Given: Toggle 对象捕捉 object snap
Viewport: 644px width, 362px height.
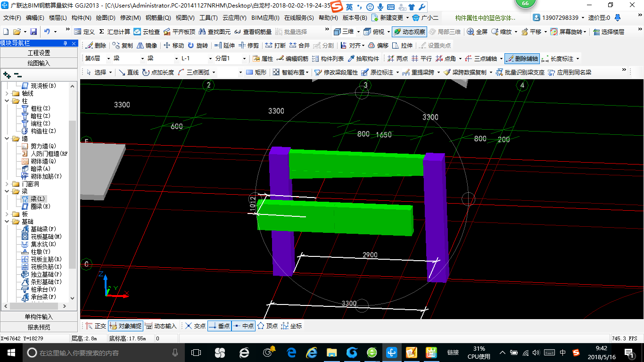Looking at the screenshot, I should tap(125, 326).
